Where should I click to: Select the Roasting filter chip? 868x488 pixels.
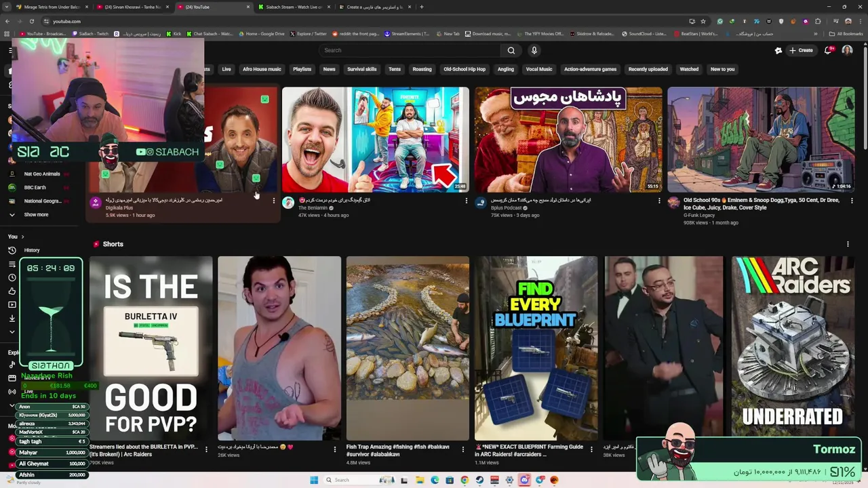coord(422,69)
